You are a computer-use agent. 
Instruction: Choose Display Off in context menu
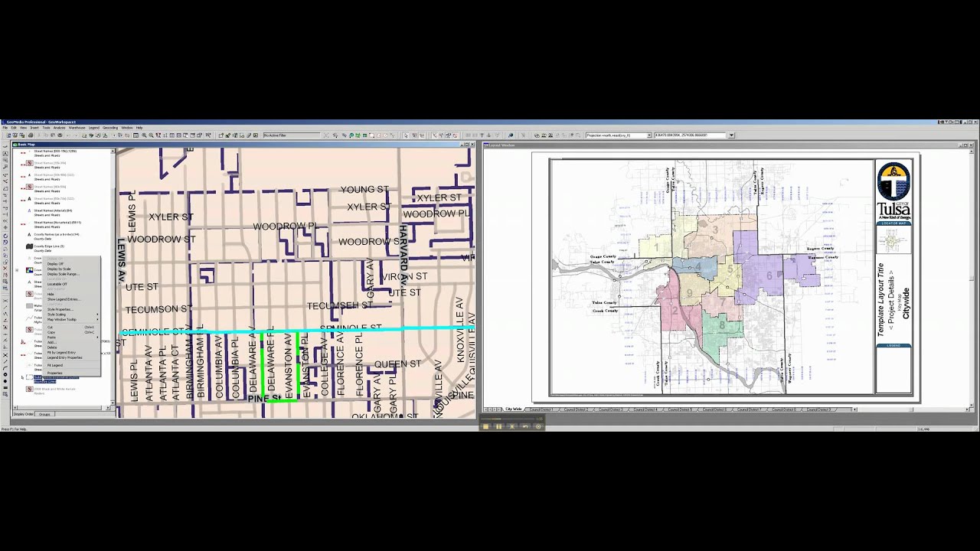pos(70,264)
